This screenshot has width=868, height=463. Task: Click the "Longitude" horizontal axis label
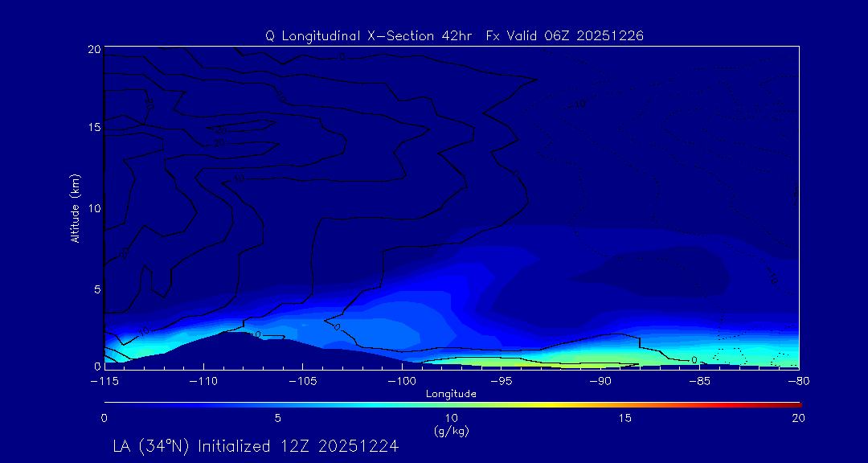point(451,394)
